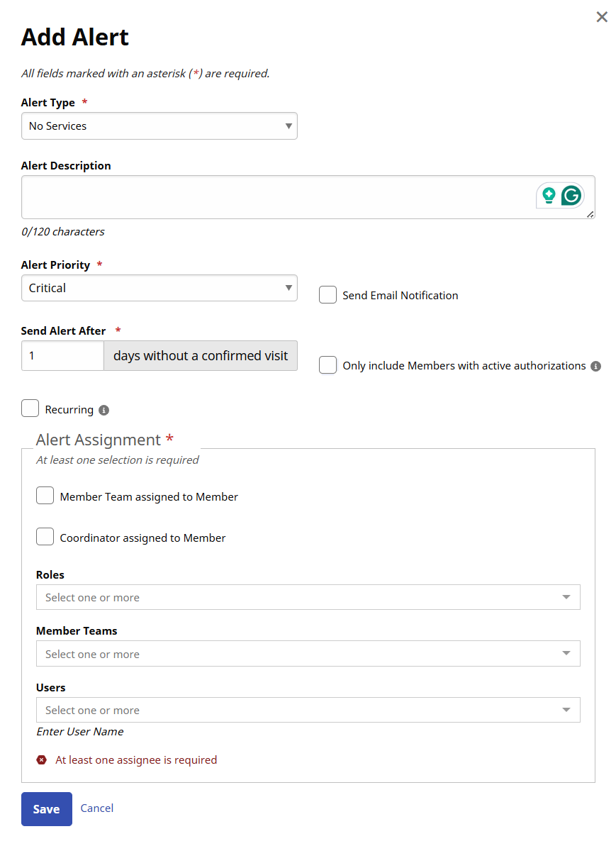This screenshot has height=846, width=616.
Task: Open the Alert Type dropdown
Action: tap(159, 126)
